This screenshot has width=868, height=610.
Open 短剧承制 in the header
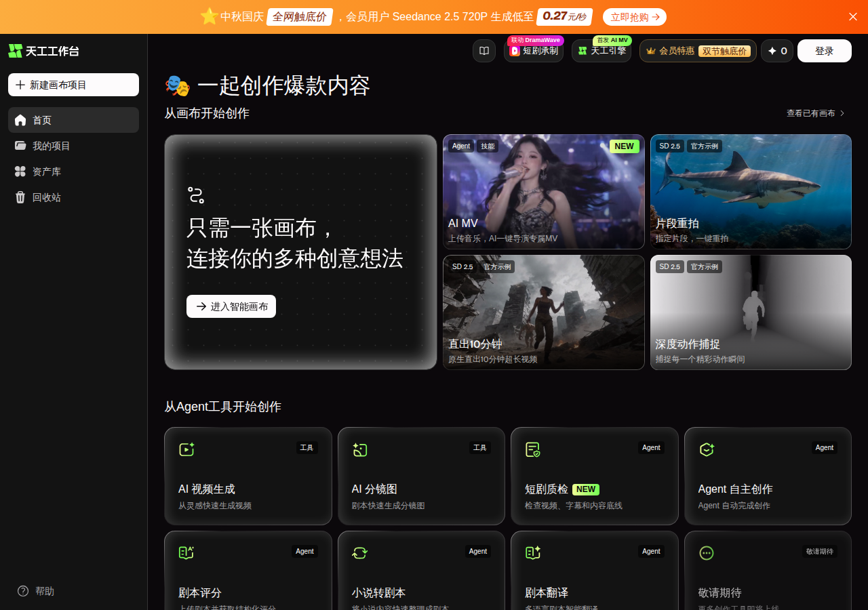pyautogui.click(x=534, y=51)
